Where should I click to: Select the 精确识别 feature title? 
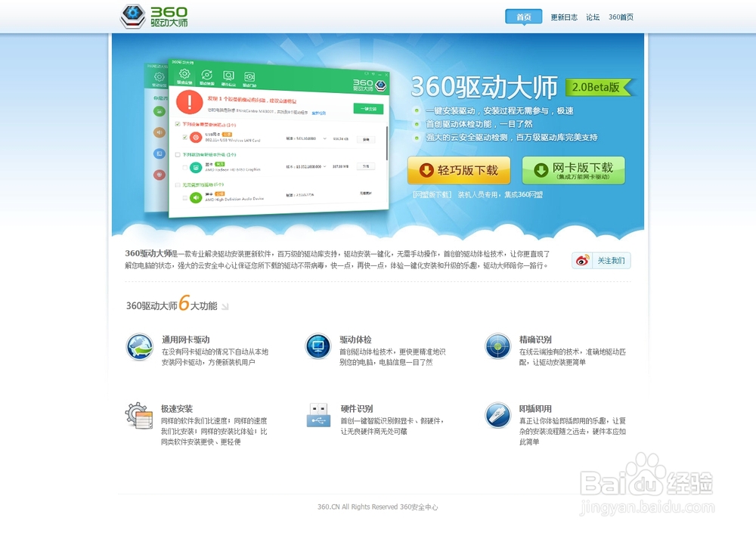point(535,339)
